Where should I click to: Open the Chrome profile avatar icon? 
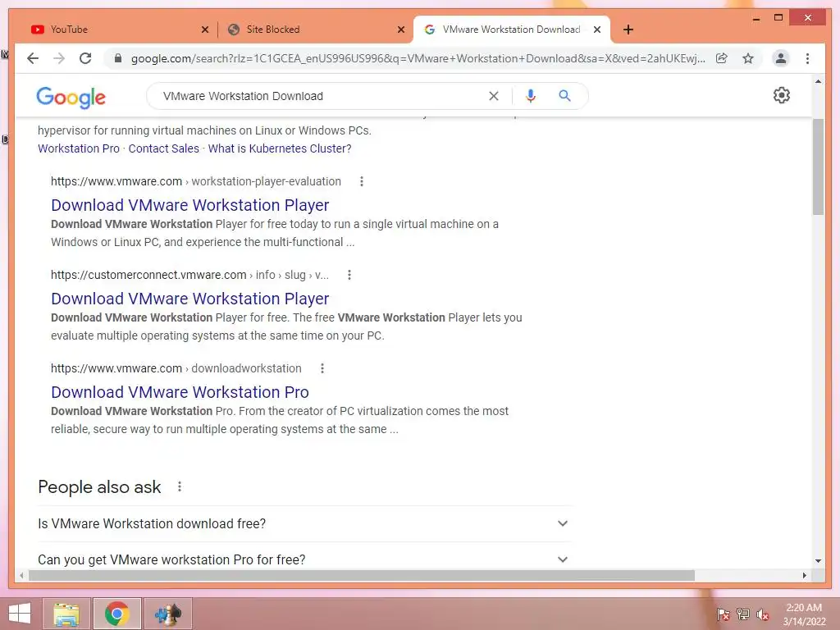click(x=781, y=58)
